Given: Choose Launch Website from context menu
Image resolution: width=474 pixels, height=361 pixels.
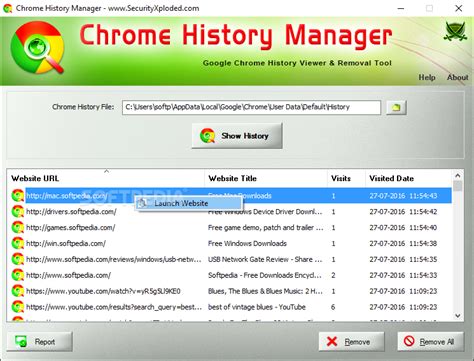Looking at the screenshot, I should [x=188, y=203].
